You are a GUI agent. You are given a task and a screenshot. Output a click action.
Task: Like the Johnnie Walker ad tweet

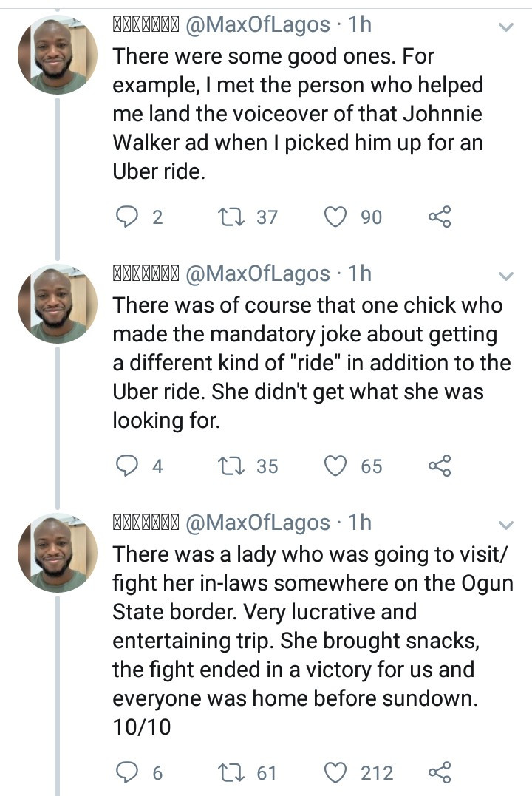pyautogui.click(x=336, y=217)
